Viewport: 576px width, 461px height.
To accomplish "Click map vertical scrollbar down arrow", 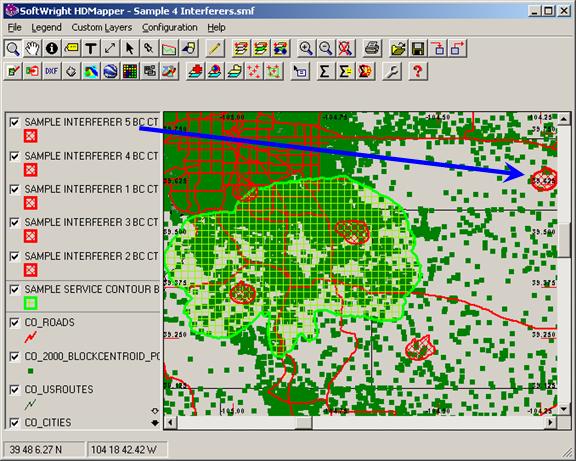I will pyautogui.click(x=564, y=409).
